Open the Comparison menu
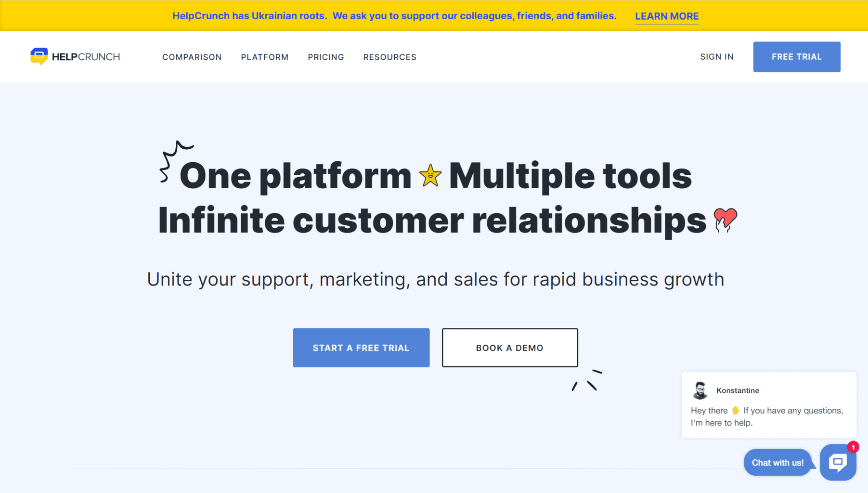The image size is (868, 493). tap(192, 57)
